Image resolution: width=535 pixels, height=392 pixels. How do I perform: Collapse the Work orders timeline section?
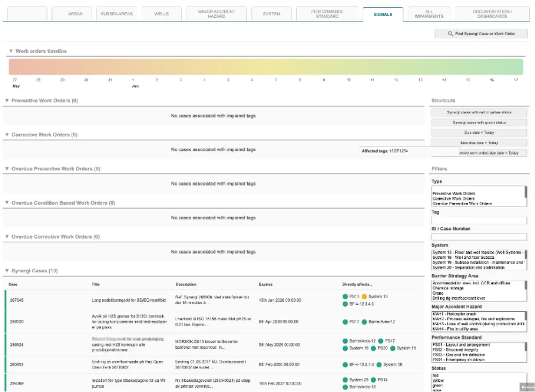tap(11, 51)
